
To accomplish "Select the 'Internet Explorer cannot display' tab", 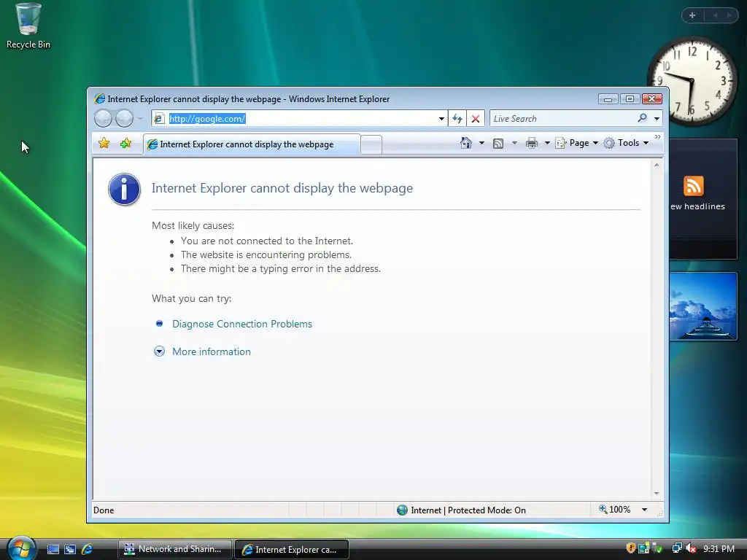I will click(252, 144).
